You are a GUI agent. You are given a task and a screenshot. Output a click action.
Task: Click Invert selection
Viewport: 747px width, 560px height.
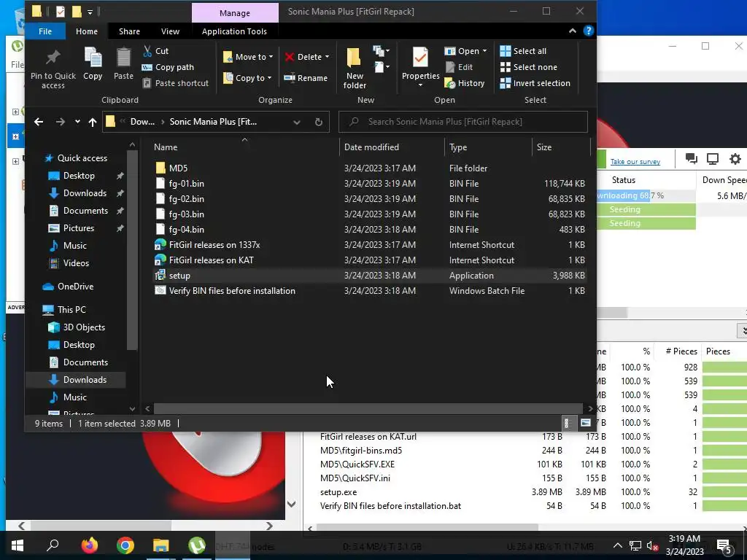coord(535,83)
